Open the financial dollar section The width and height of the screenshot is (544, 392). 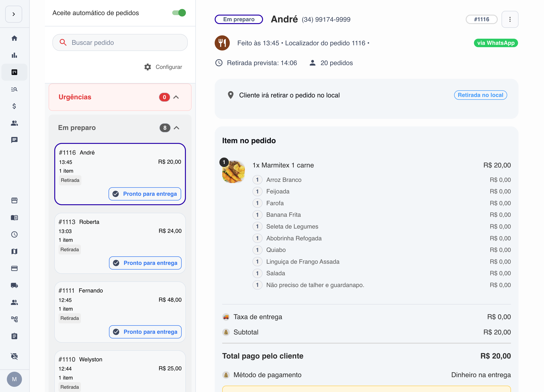click(14, 106)
